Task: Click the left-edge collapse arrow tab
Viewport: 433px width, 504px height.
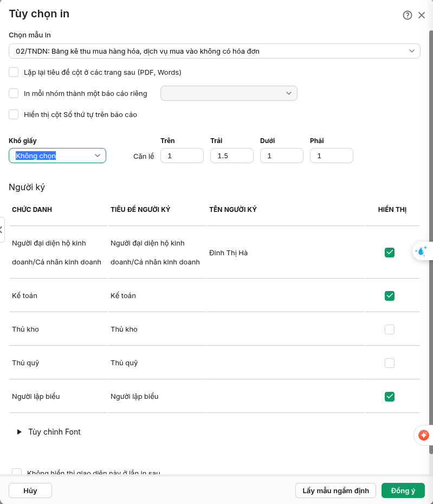Action: (2, 229)
